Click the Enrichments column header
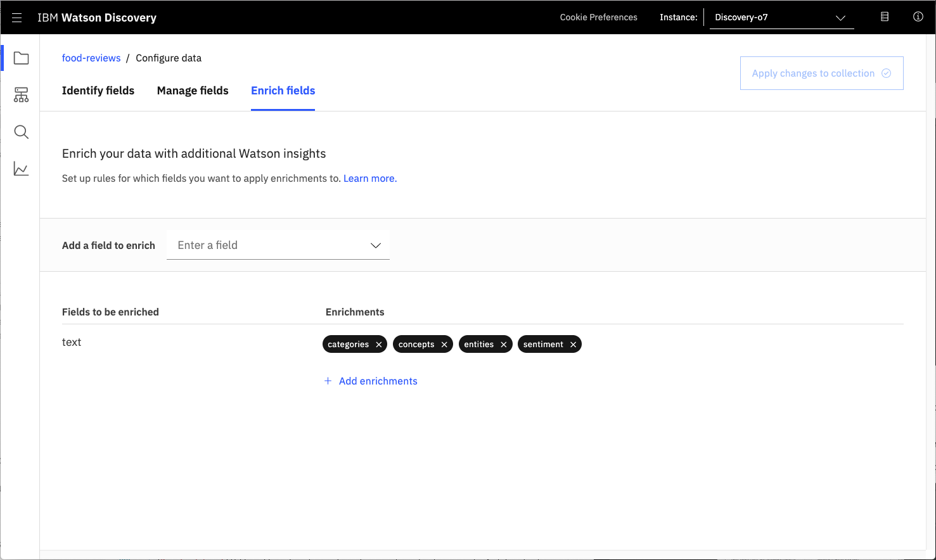This screenshot has height=560, width=936. [355, 312]
